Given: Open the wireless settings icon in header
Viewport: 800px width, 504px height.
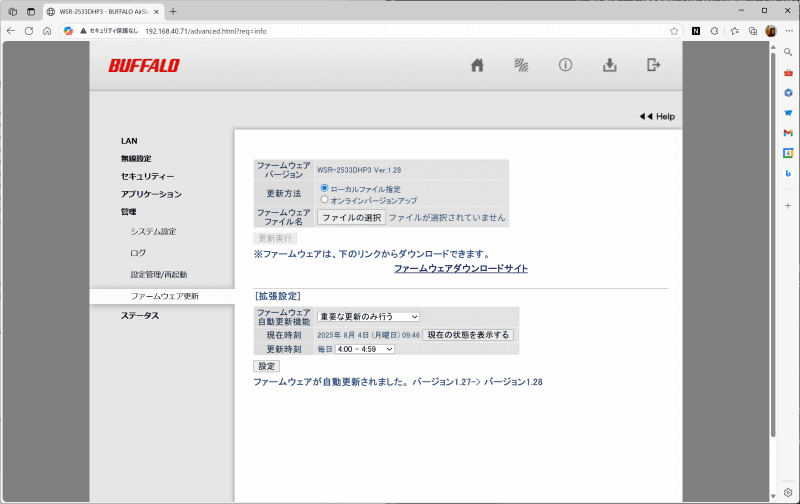Looking at the screenshot, I should click(521, 65).
